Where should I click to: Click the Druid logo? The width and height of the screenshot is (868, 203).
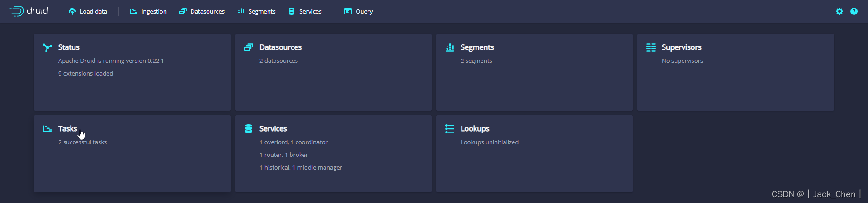29,11
